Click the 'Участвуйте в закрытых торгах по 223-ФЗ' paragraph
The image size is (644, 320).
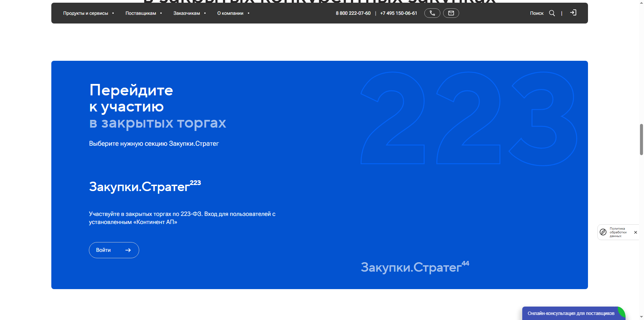click(182, 218)
